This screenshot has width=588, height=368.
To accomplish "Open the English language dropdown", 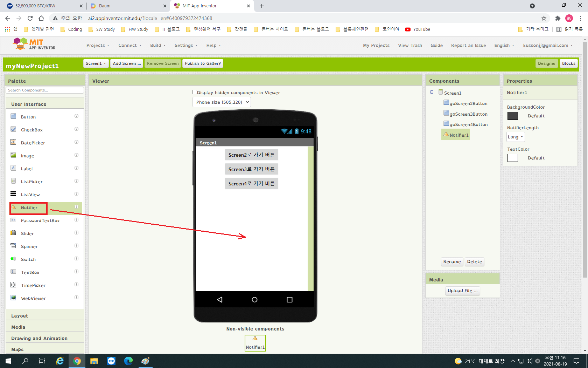I will coord(504,46).
